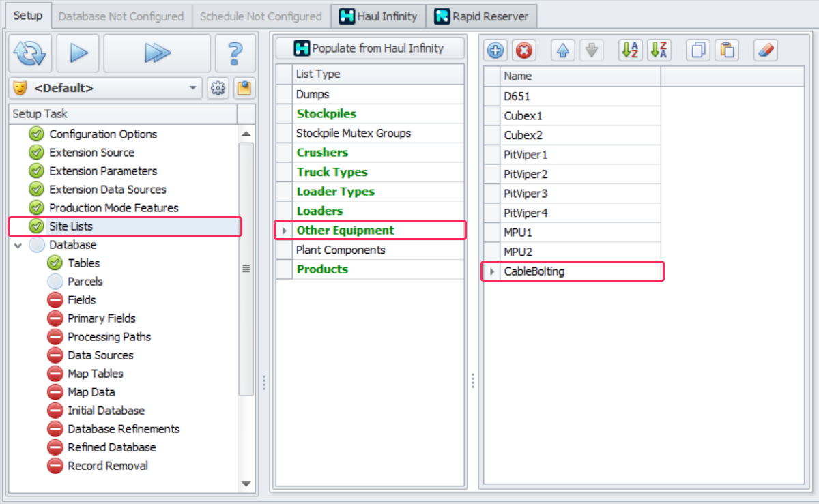Click the eraser clear icon
This screenshot has width=819, height=504.
766,50
